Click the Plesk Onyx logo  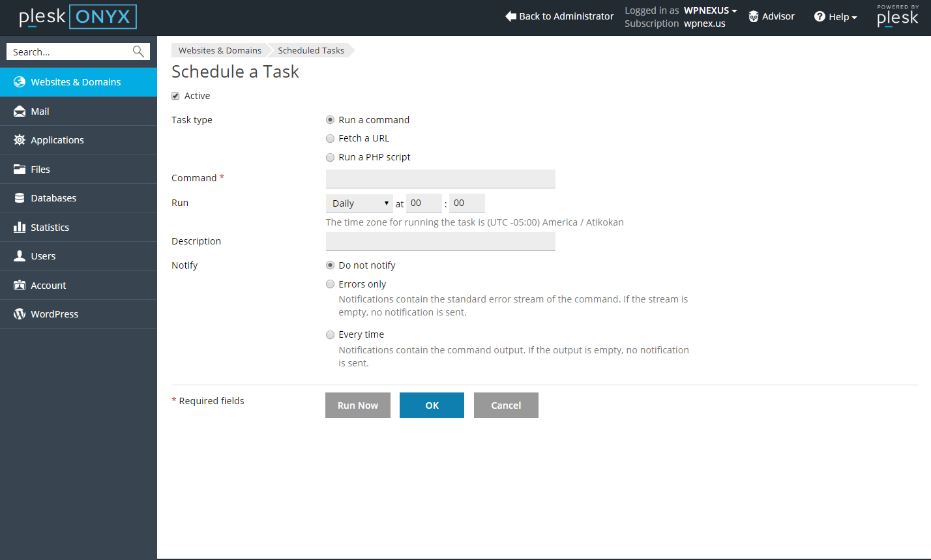(x=78, y=17)
